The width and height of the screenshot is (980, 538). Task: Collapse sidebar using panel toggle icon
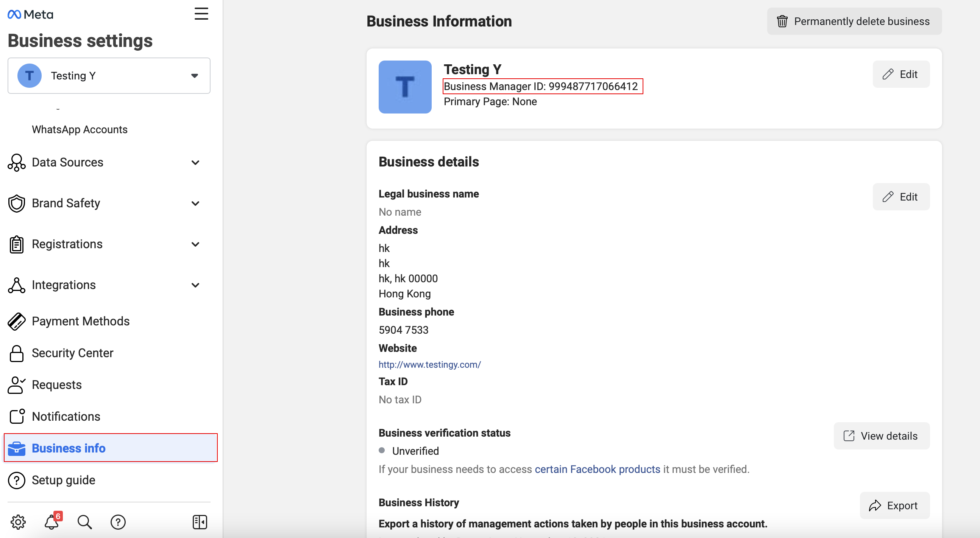coord(200,522)
